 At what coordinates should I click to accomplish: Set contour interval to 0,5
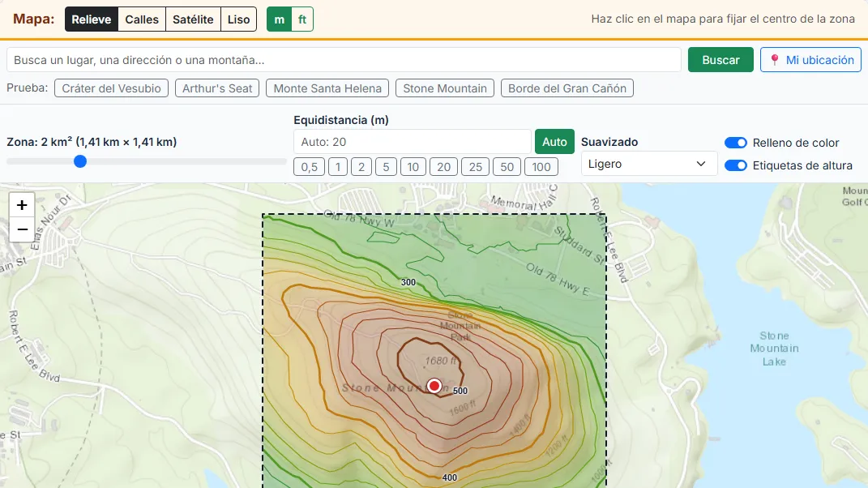309,167
